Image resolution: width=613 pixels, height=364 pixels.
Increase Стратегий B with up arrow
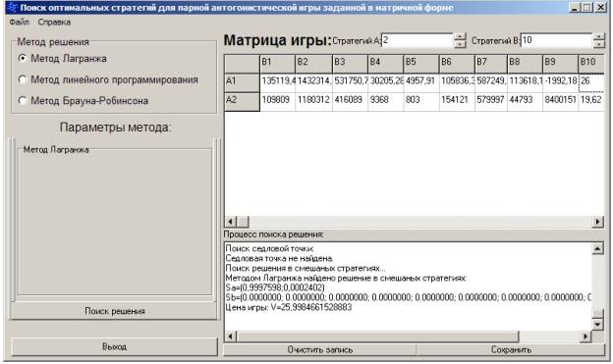(598, 36)
